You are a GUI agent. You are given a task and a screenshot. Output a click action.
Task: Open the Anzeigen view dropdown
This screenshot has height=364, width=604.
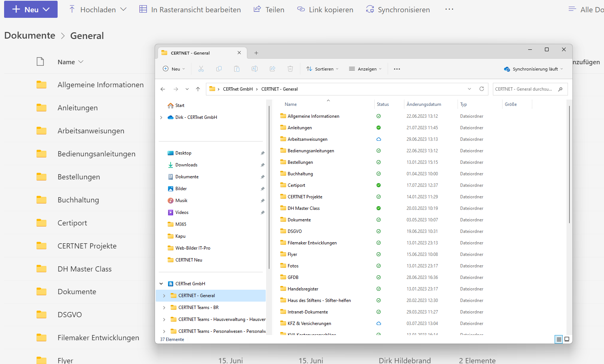[365, 69]
